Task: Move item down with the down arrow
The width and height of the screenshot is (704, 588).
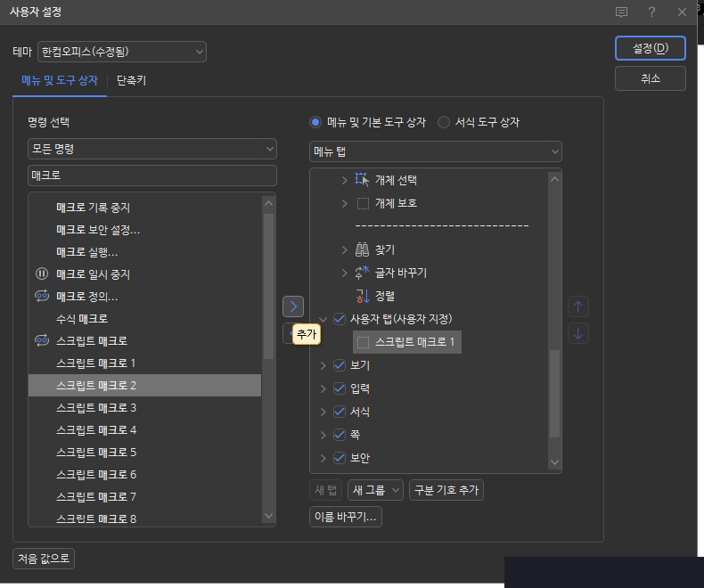Action: [577, 333]
